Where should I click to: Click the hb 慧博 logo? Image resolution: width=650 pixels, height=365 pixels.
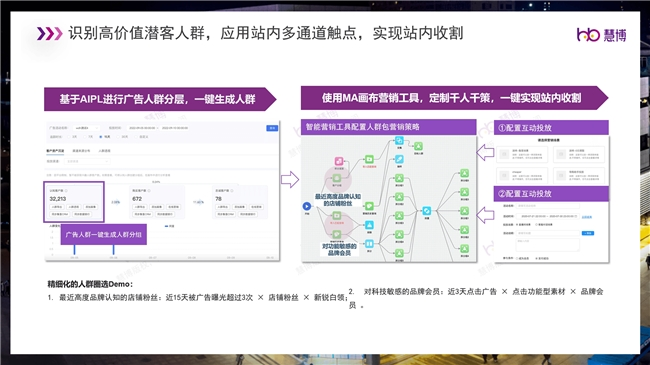[x=601, y=34]
